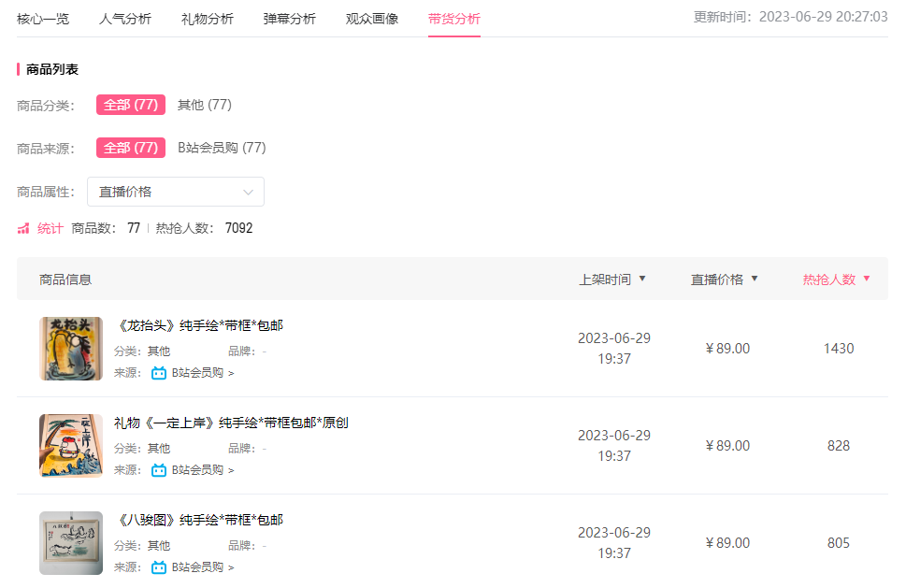Open the 商品属性 直播价格 dropdown
Image resolution: width=906 pixels, height=588 pixels.
(x=176, y=192)
